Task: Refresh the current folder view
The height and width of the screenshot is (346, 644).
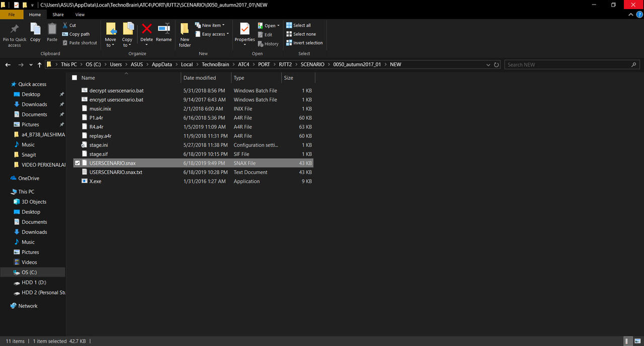Action: tap(497, 64)
